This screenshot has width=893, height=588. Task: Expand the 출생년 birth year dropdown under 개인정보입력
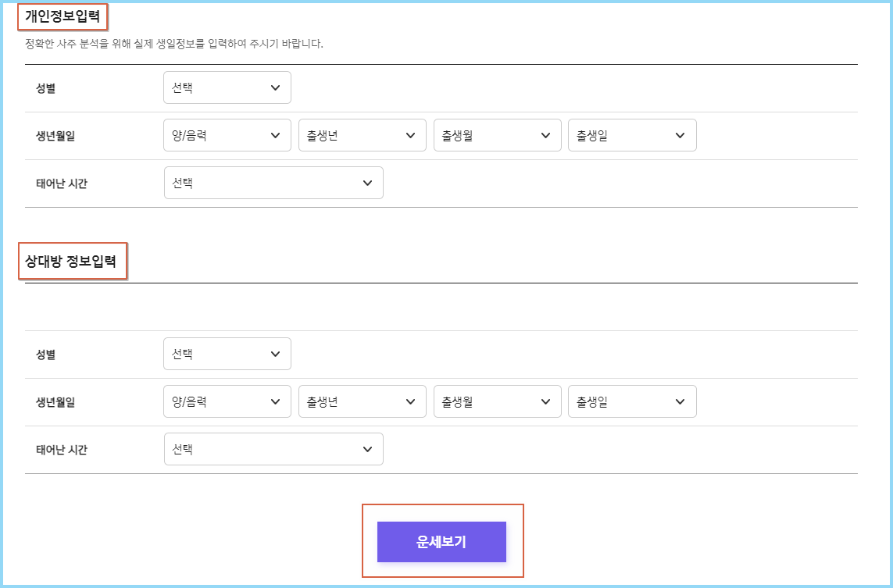click(x=362, y=134)
